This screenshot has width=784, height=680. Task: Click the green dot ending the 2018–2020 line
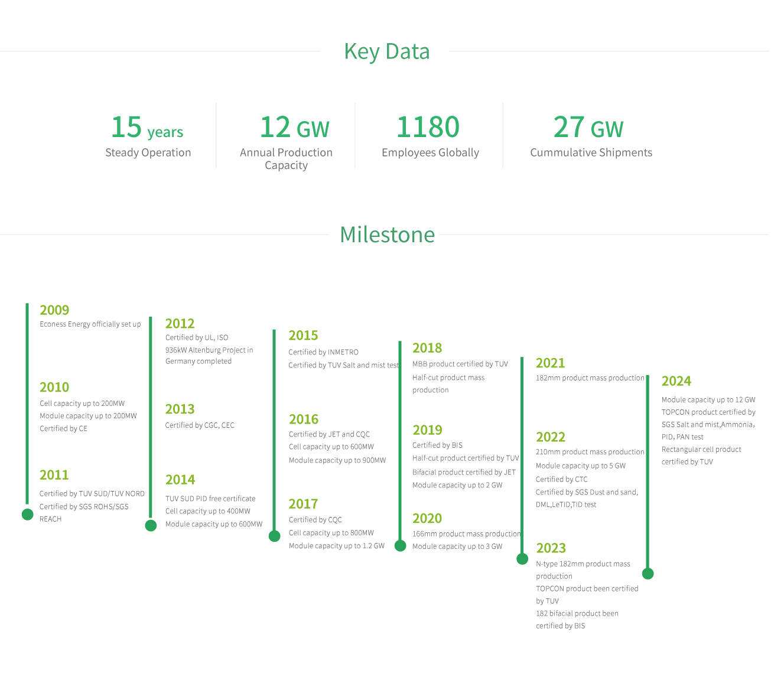point(401,545)
